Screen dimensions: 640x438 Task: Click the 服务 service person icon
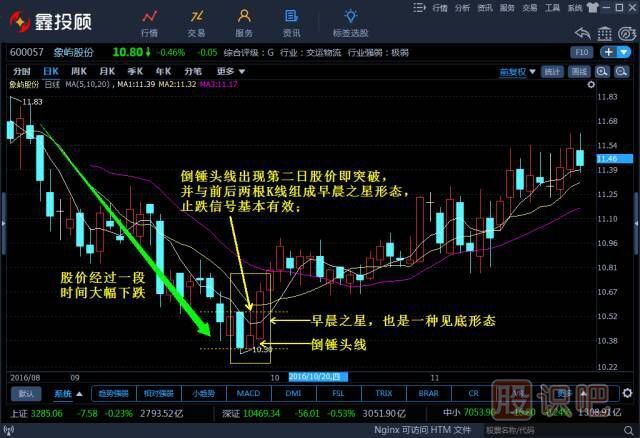coord(244,21)
